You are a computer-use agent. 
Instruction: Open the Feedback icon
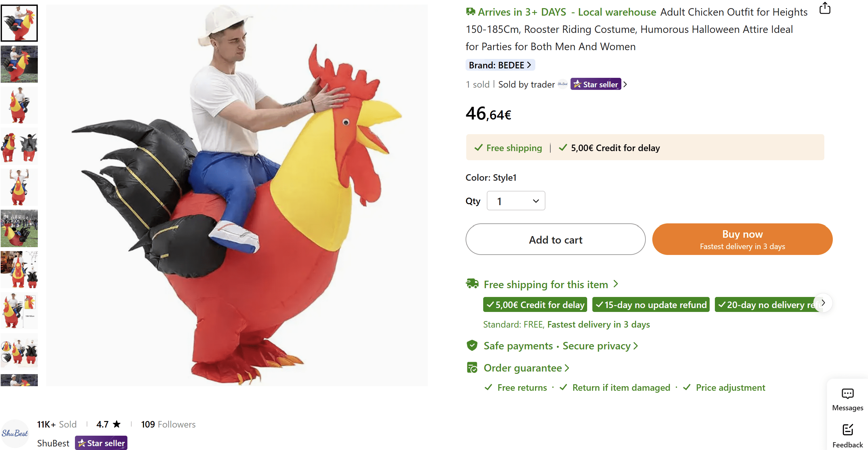pyautogui.click(x=847, y=430)
